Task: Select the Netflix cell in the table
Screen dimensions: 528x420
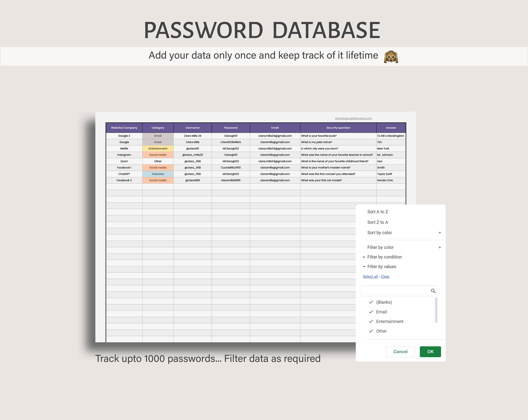Action: (x=124, y=149)
